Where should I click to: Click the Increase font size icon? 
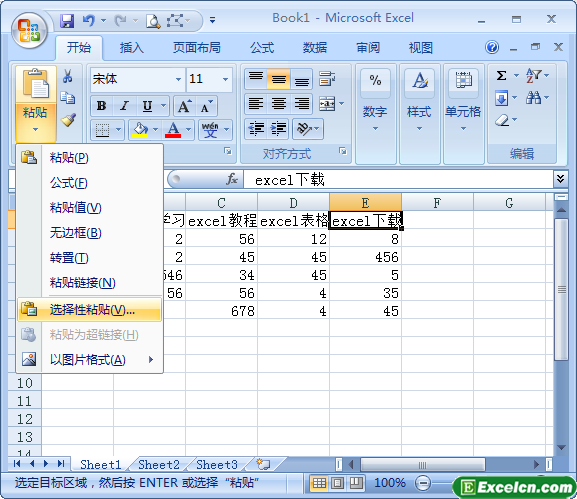click(184, 106)
